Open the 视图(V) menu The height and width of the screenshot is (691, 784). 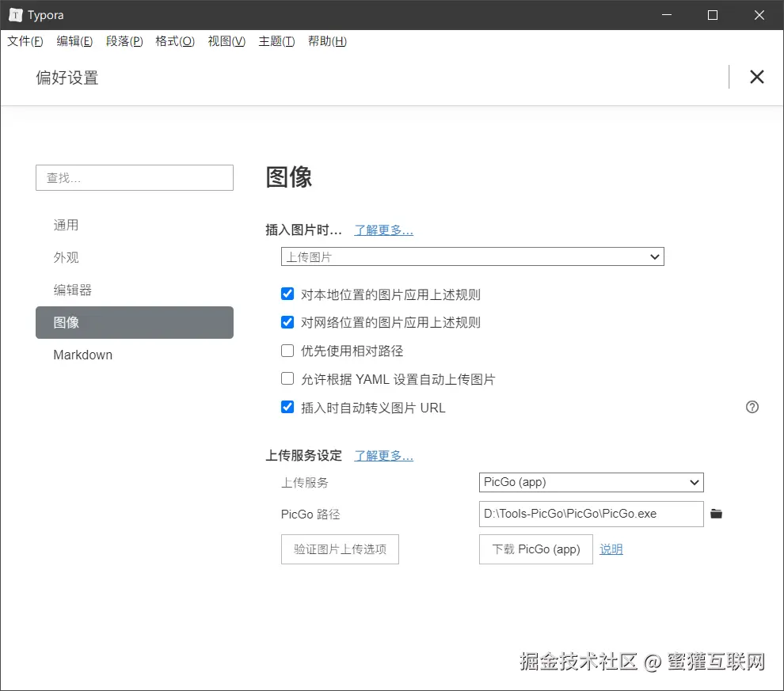click(x=226, y=41)
